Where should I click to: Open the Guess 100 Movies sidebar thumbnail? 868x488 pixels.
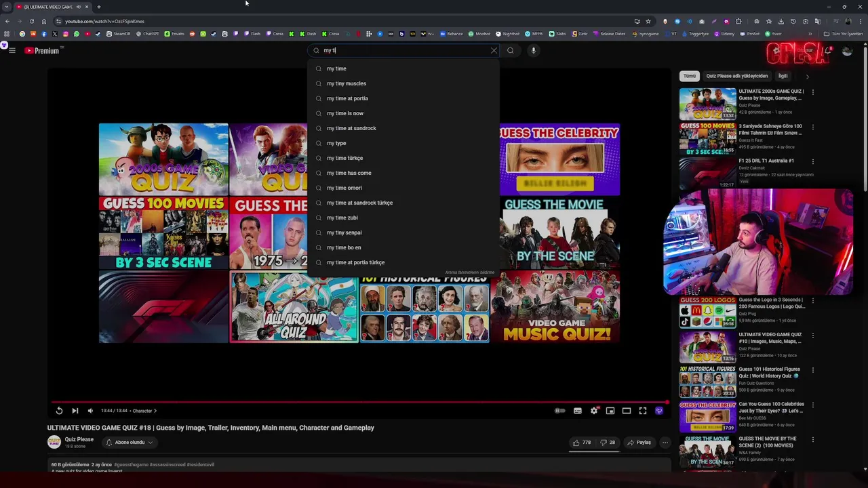(x=707, y=139)
